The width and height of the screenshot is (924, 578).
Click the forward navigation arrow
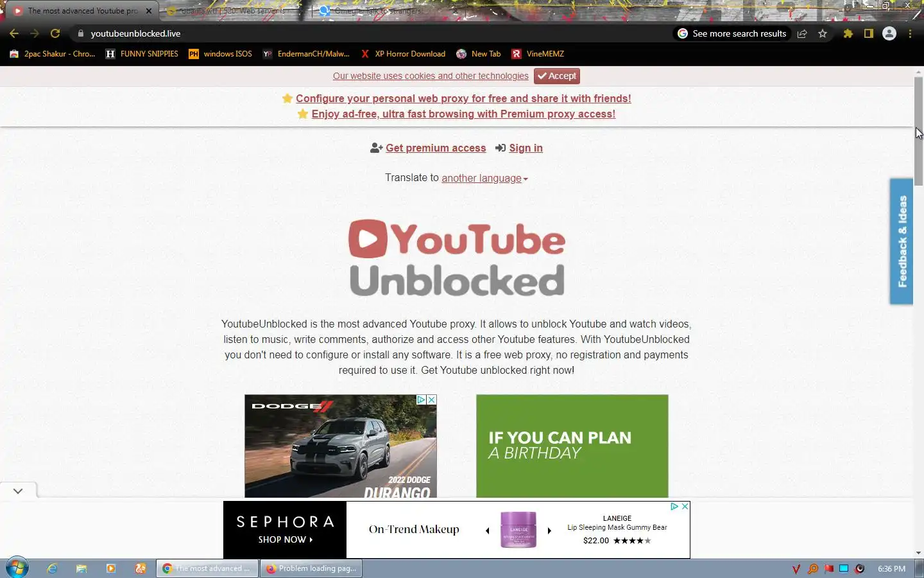(35, 33)
